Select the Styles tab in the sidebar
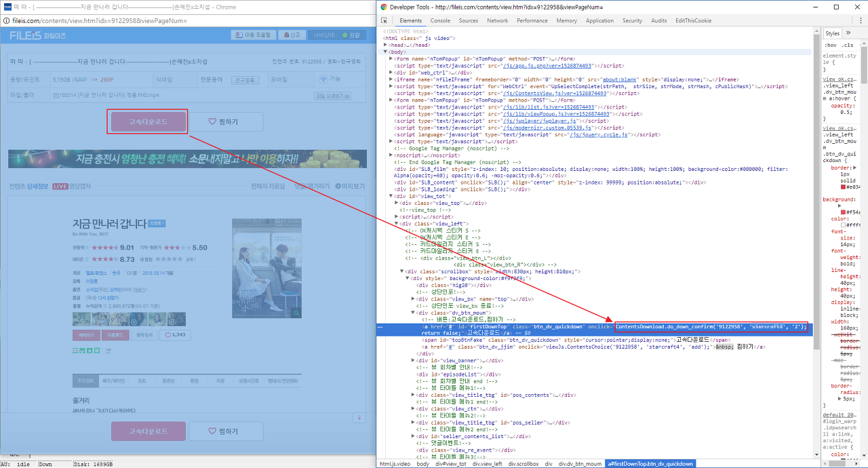 click(832, 33)
